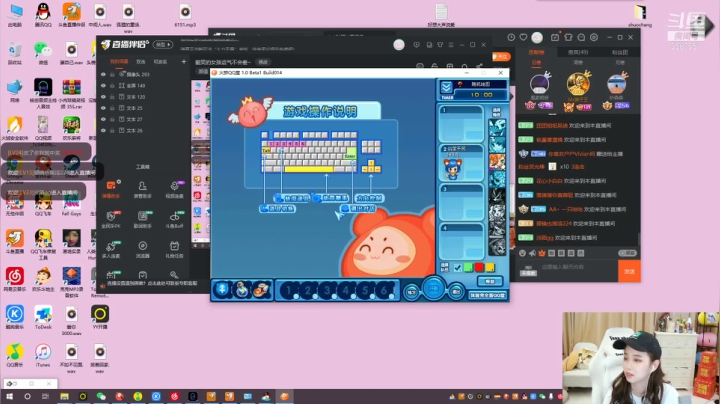Image resolution: width=720 pixels, height=404 pixels.
Task: Select item slot 6 in game bar
Action: click(384, 290)
